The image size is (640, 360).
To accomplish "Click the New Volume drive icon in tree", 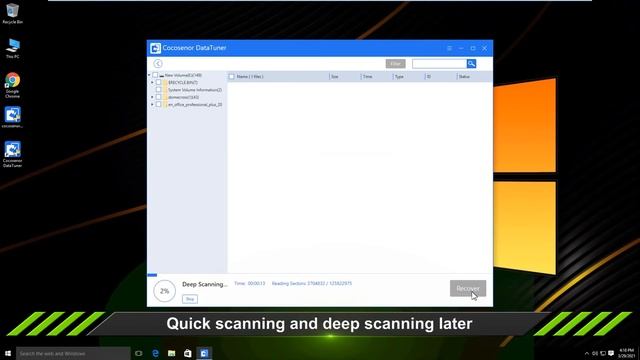I will click(162, 76).
